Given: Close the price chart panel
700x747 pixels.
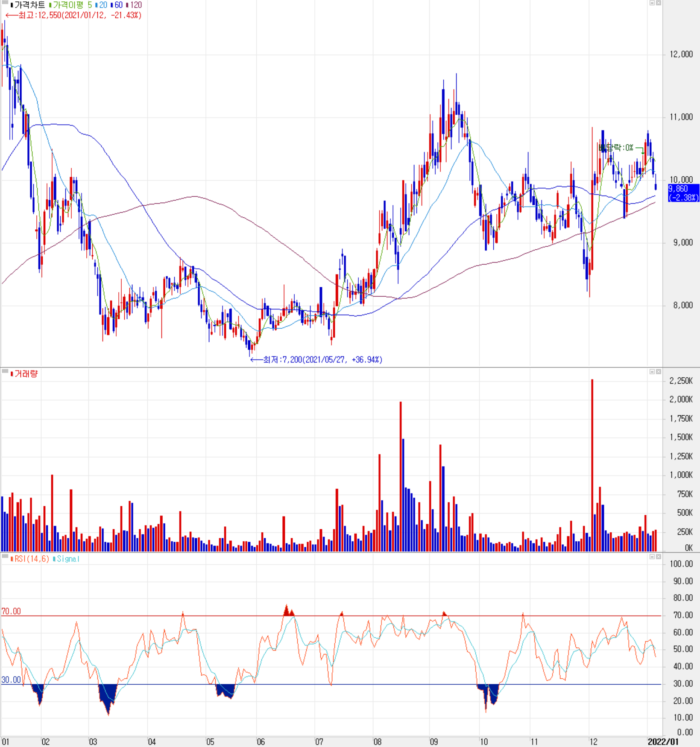Looking at the screenshot, I should [x=659, y=3].
